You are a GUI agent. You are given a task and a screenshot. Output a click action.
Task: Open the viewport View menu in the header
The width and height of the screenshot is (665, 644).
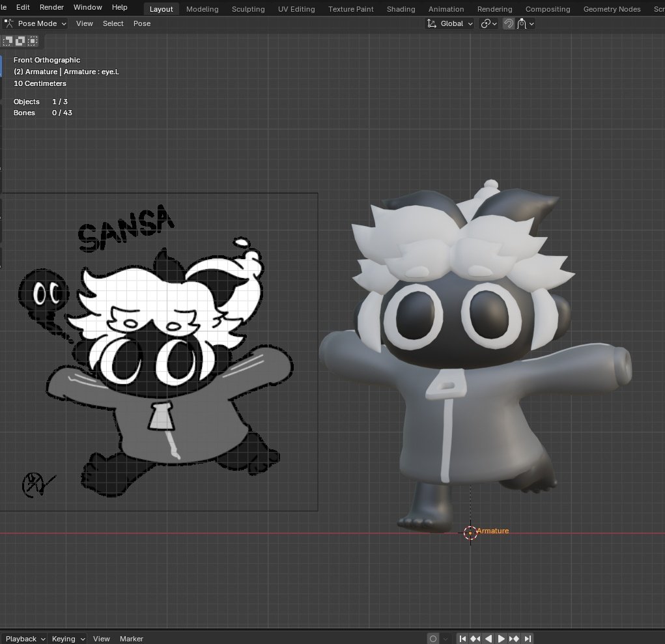85,23
